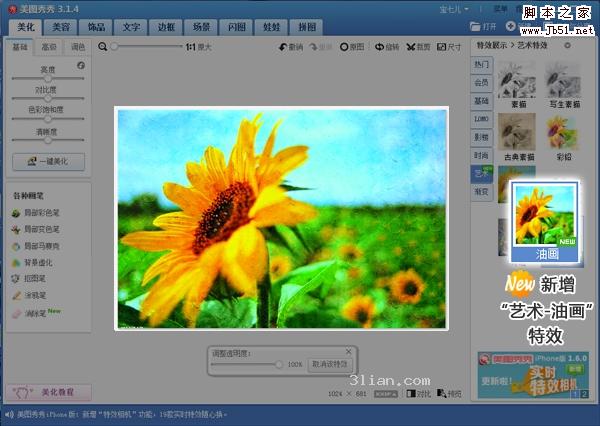600x426 pixels.
Task: Open the iPhone版 特效相机 ad banner
Action: [x=533, y=375]
